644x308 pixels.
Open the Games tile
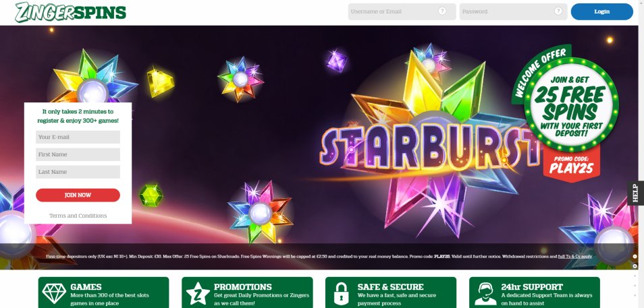(x=103, y=292)
